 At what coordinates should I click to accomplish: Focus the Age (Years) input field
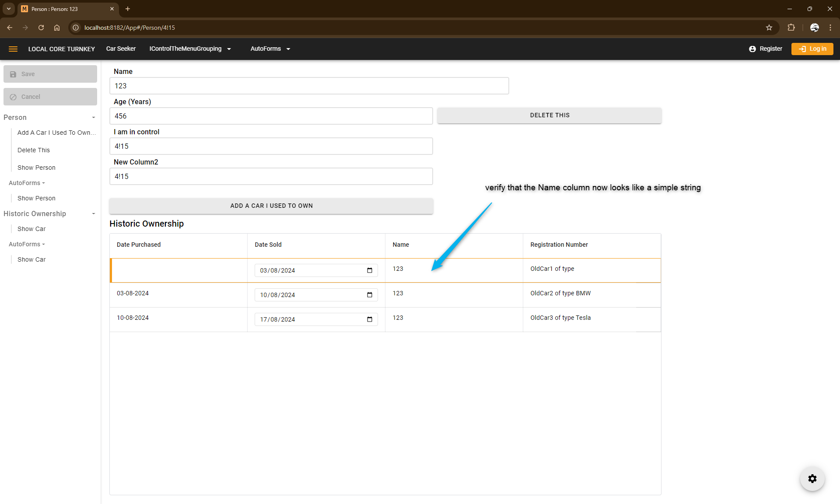coord(271,116)
